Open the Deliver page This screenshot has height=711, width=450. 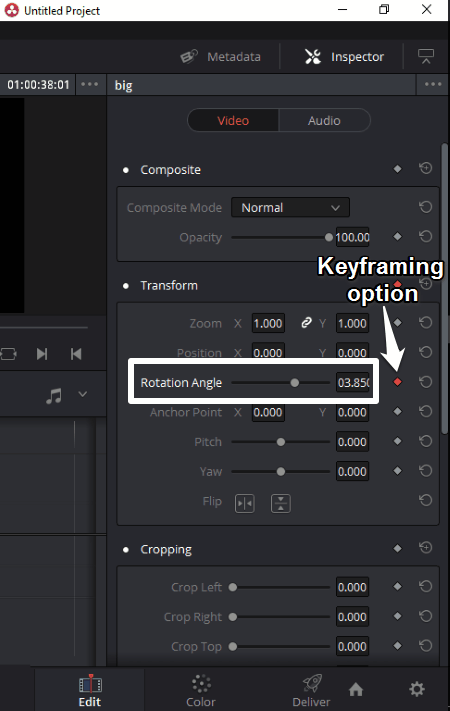pos(311,691)
